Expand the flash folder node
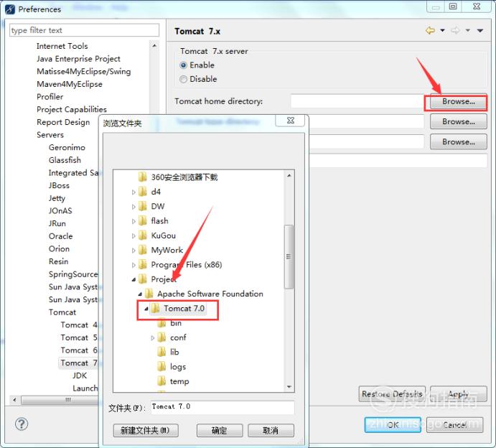The image size is (496, 448). click(x=134, y=221)
